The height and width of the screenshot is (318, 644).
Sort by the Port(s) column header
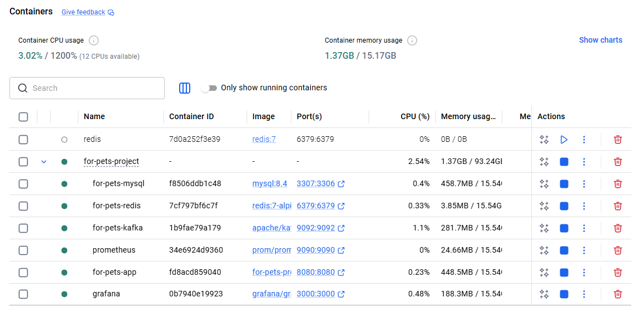point(310,116)
